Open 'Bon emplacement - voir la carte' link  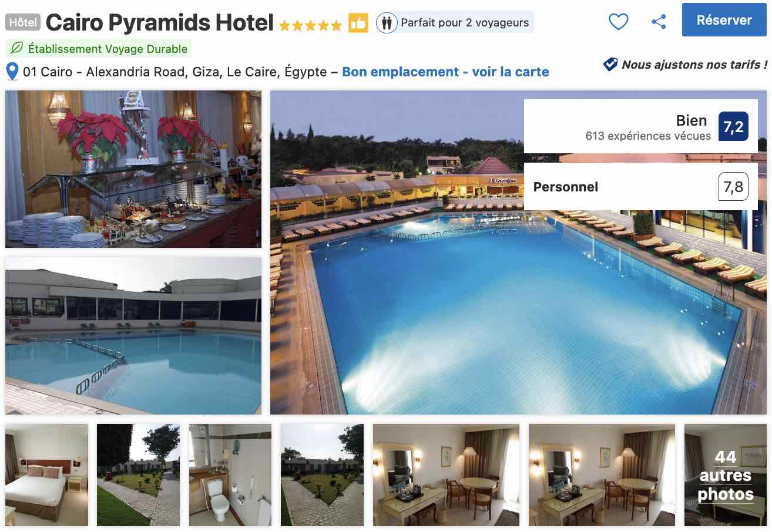point(445,72)
